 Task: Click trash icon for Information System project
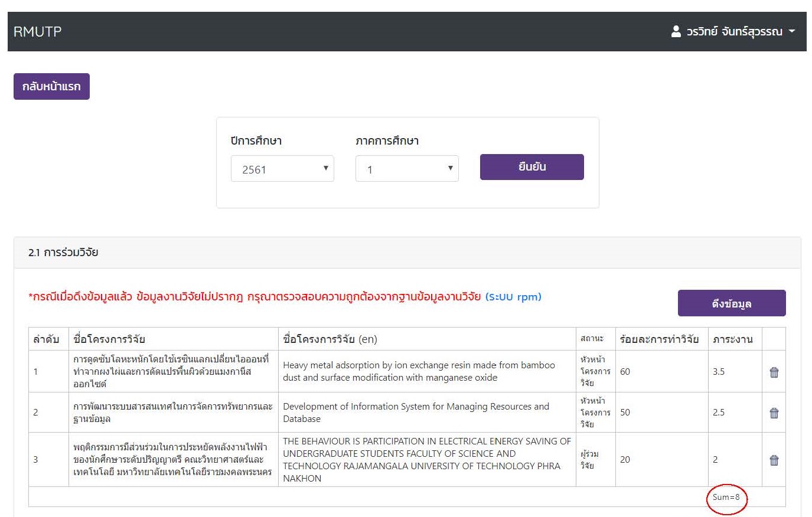(774, 413)
